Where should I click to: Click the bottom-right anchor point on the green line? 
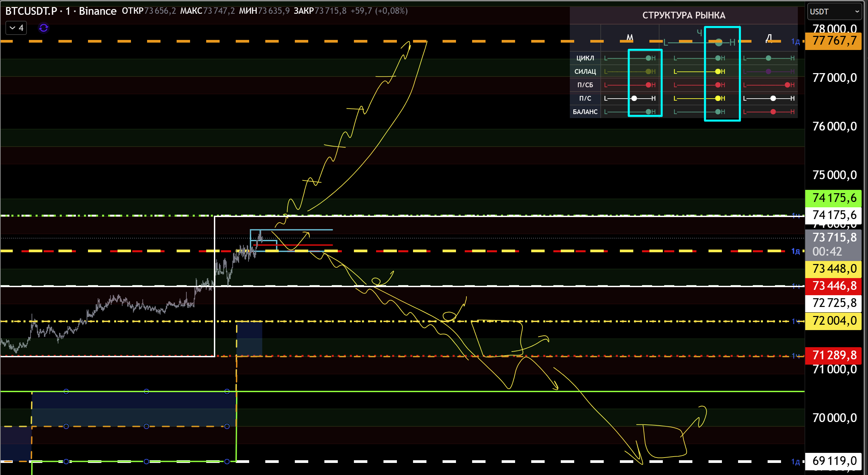coord(227,461)
